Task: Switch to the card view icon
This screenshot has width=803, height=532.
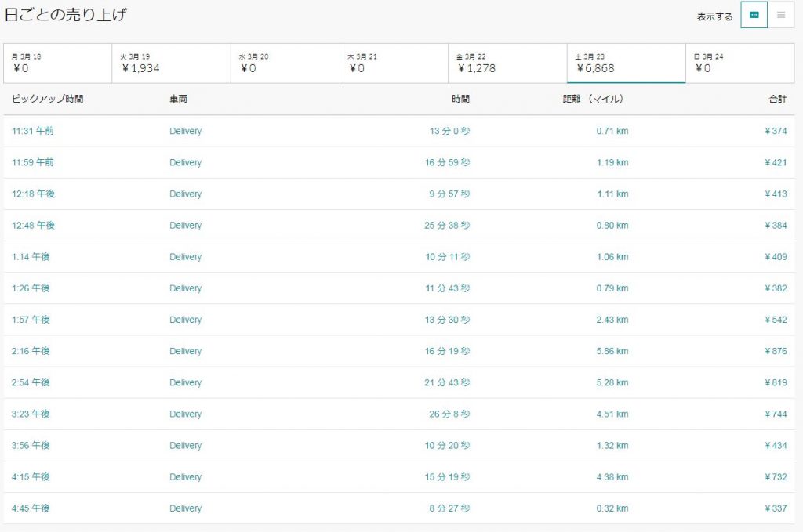Action: [754, 15]
